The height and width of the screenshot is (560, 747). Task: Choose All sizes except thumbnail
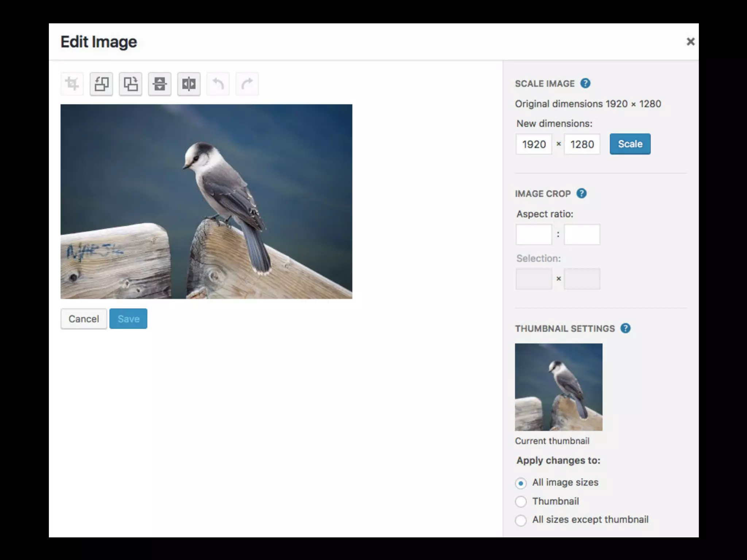[521, 520]
